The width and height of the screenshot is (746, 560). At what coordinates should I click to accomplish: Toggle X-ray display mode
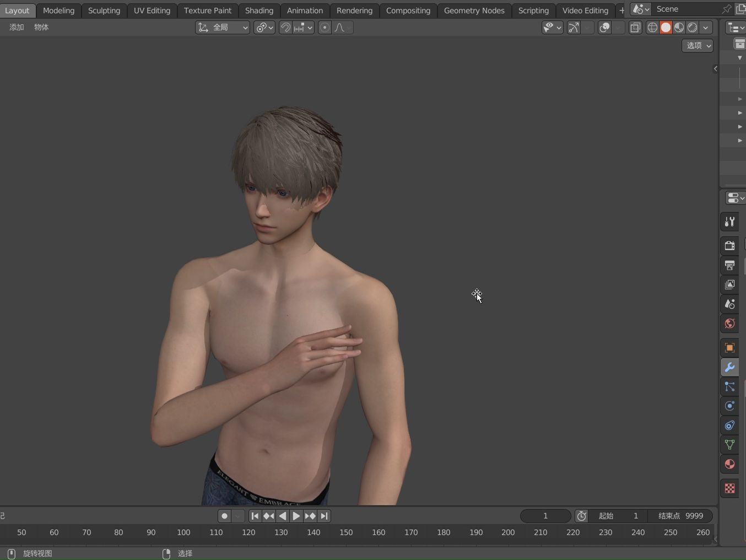click(635, 28)
